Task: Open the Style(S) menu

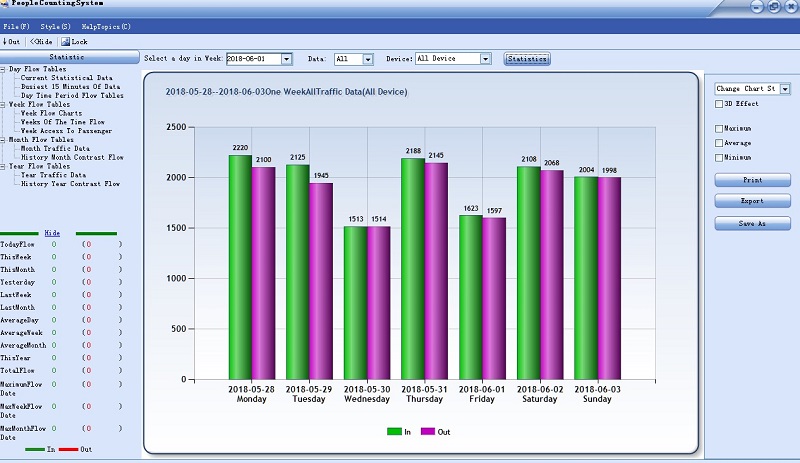Action: point(55,27)
